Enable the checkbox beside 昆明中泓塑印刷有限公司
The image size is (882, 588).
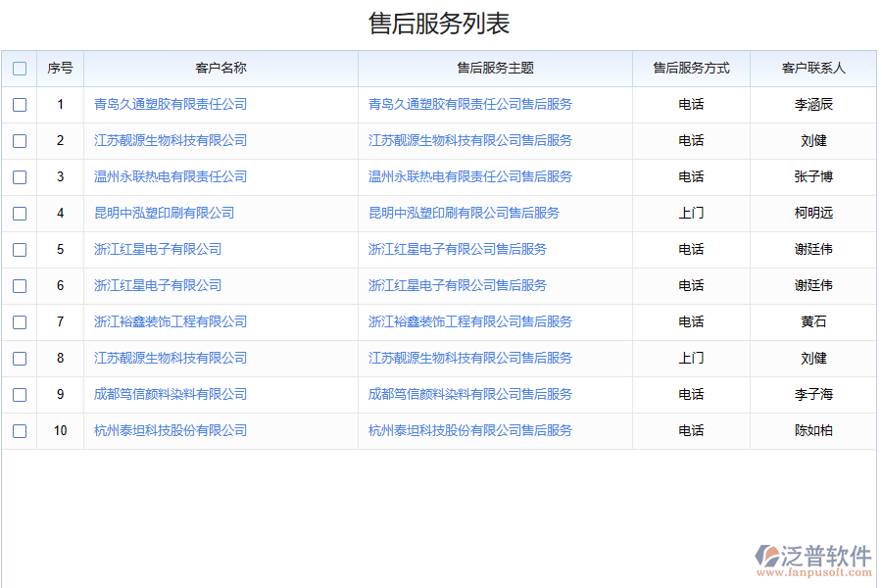19,213
